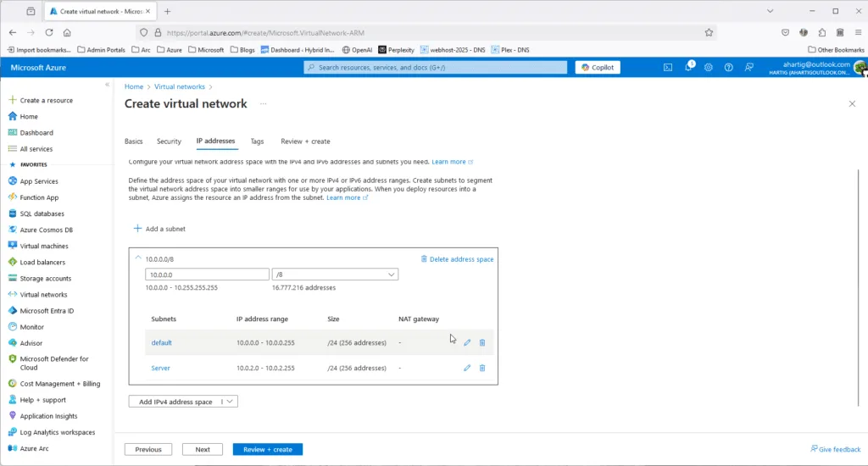This screenshot has width=868, height=466.
Task: Open the Admin Portals bookmark folder
Action: click(x=102, y=50)
